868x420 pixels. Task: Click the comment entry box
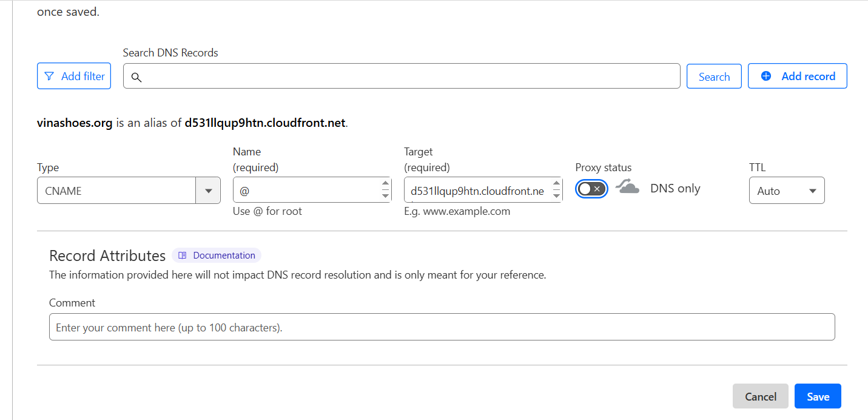coord(442,327)
